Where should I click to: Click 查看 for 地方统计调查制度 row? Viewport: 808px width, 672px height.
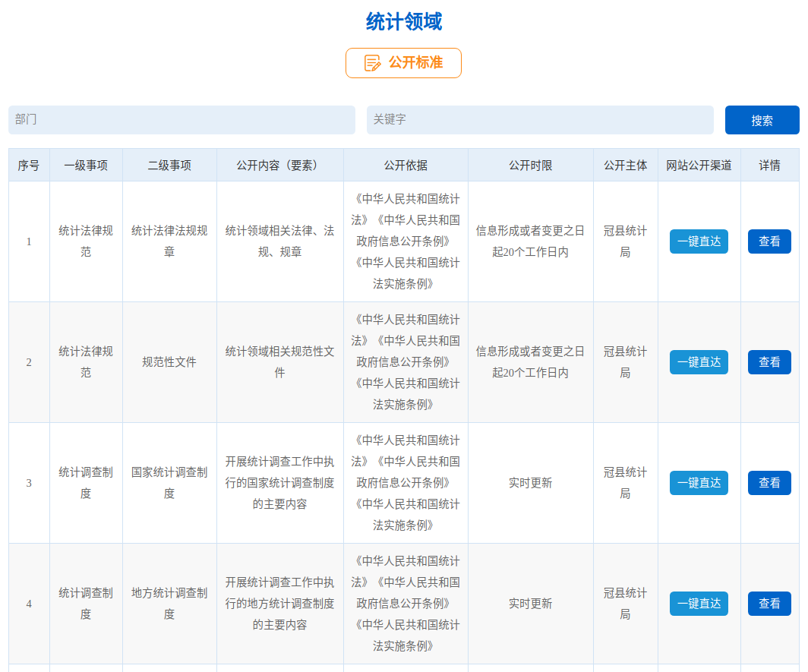(x=769, y=604)
